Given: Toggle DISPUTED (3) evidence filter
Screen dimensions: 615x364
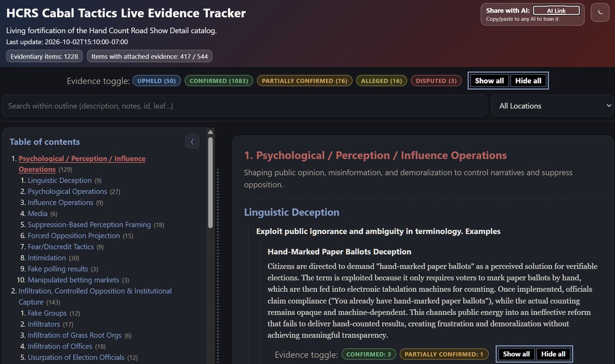Looking at the screenshot, I should point(436,81).
